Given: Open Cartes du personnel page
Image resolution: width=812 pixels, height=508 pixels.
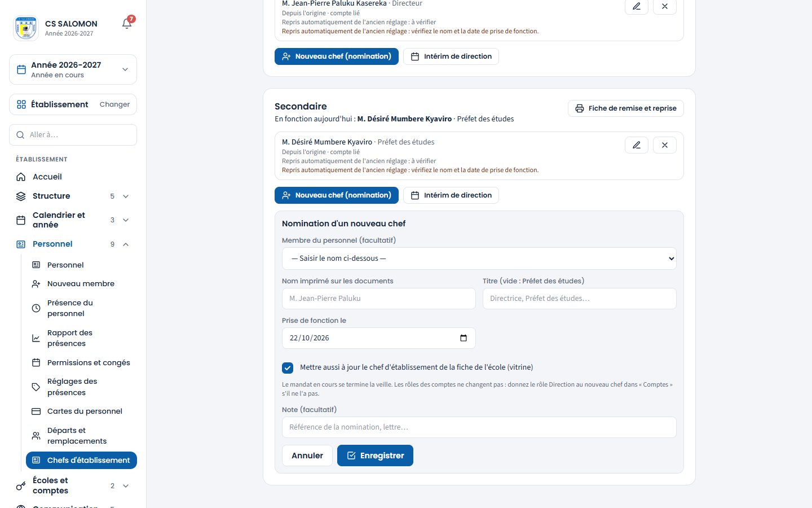Looking at the screenshot, I should pos(81,411).
